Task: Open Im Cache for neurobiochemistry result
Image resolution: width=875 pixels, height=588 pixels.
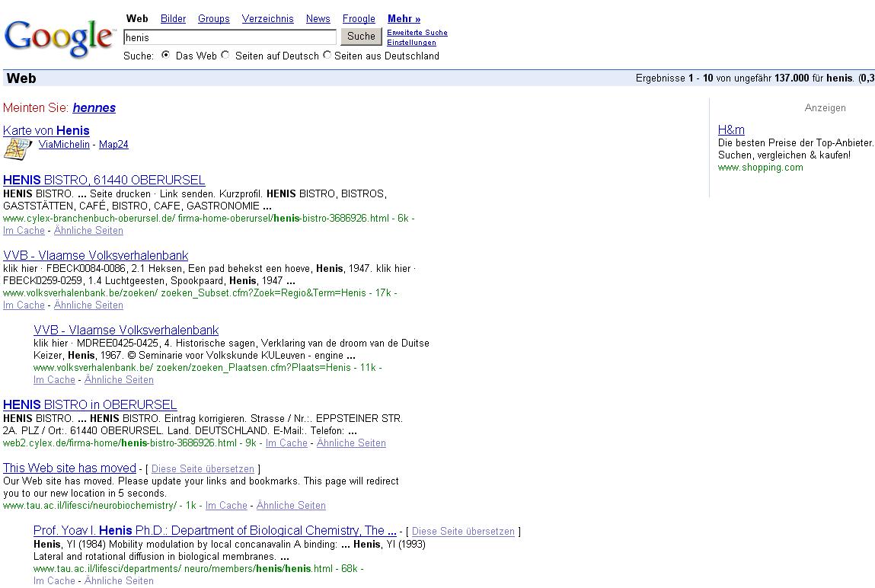Action: click(x=226, y=506)
